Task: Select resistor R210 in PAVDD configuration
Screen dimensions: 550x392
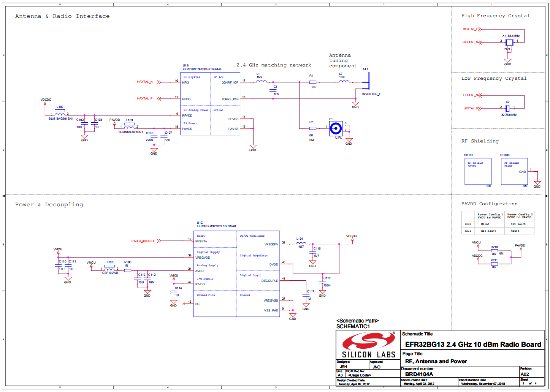Action: click(494, 251)
